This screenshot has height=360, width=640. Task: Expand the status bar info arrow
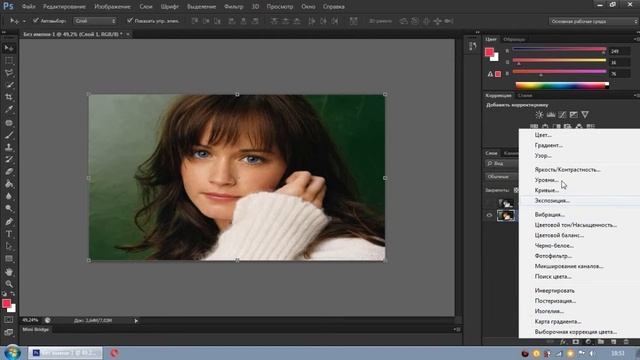click(x=136, y=321)
